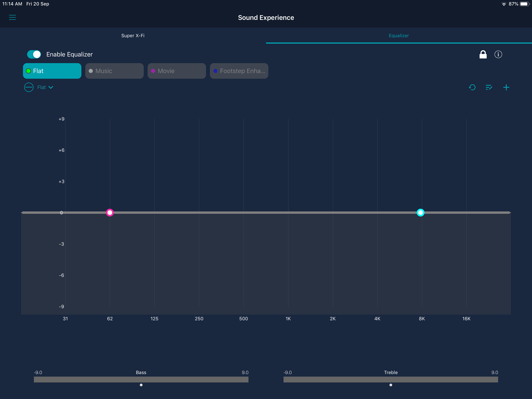Tap the equalizer lock icon
The height and width of the screenshot is (399, 532).
pos(483,54)
